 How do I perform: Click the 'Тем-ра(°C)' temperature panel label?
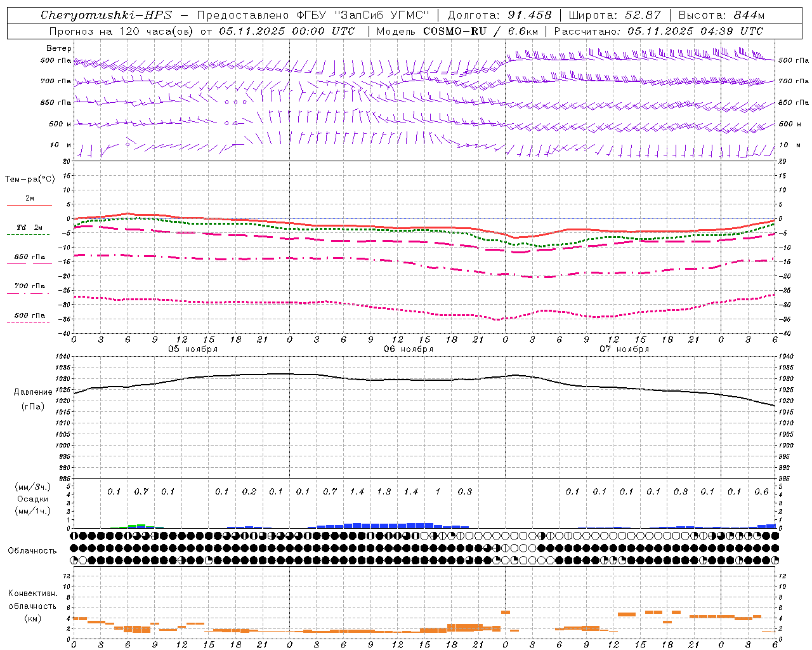[30, 180]
